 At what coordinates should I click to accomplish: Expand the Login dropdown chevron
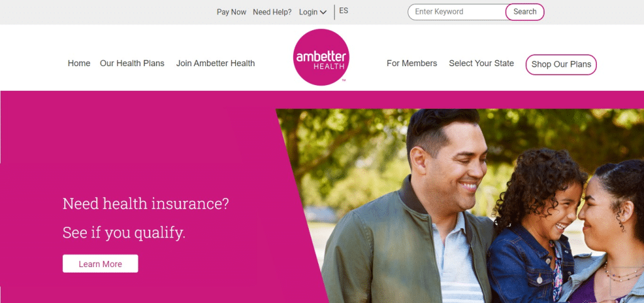[323, 13]
